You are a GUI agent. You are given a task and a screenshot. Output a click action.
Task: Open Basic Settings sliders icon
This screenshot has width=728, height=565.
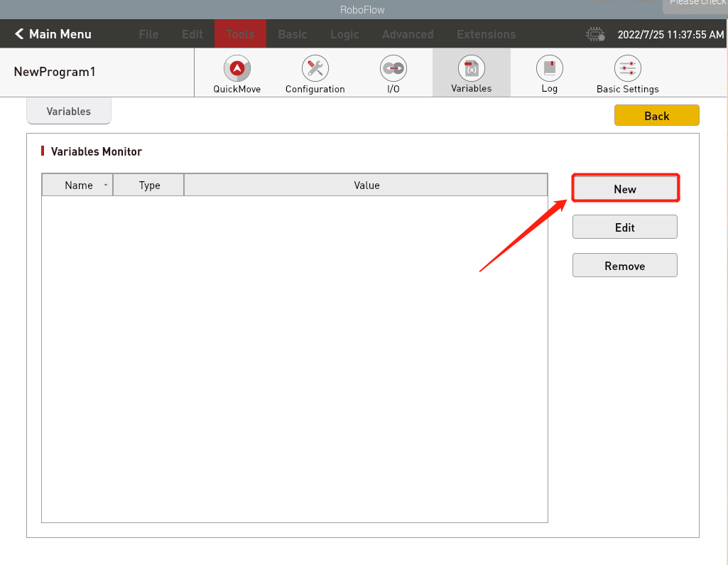pos(627,69)
